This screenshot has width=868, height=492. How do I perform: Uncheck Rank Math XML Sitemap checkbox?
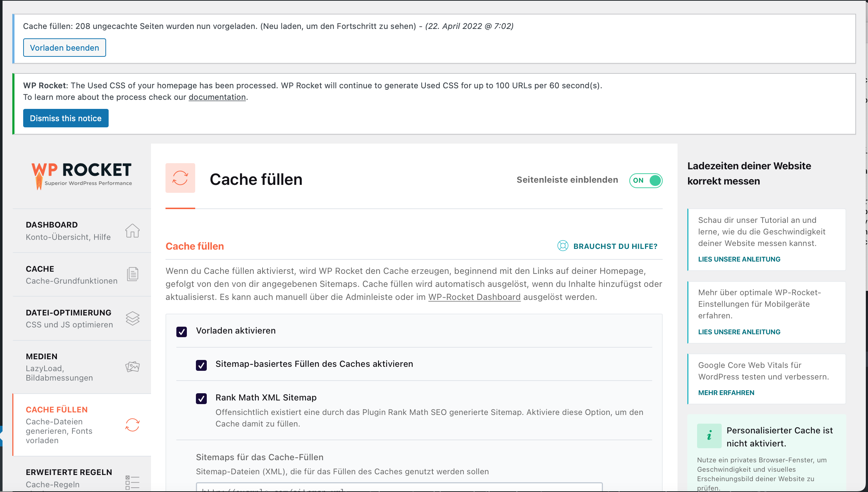pos(201,398)
